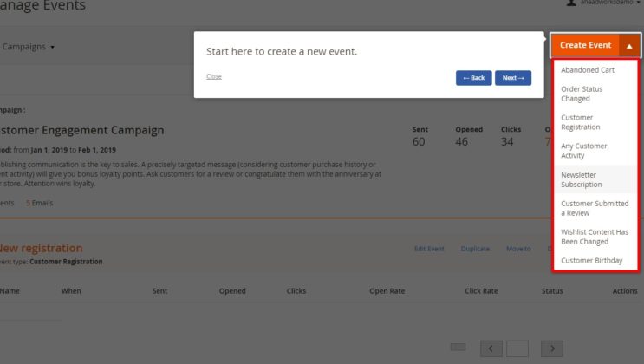
Task: Select Abandoned Cart event type
Action: pos(586,70)
